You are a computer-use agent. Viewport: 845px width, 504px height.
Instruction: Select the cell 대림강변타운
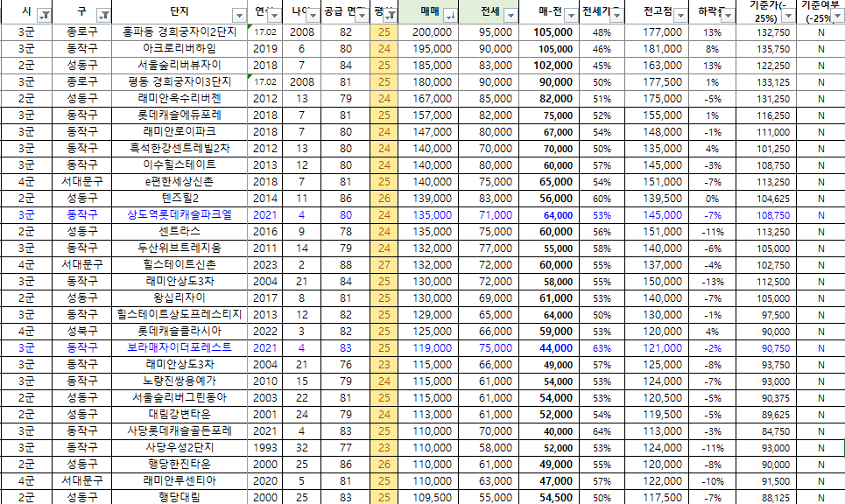pos(180,415)
